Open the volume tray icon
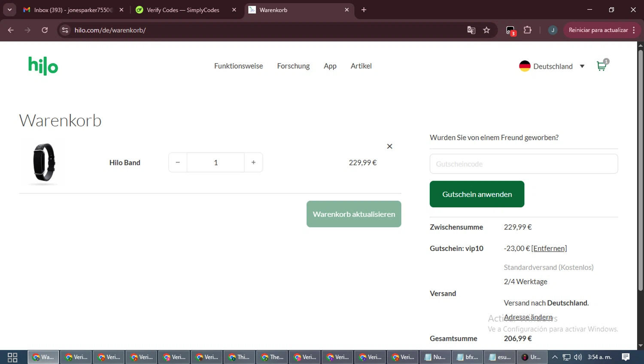Image resolution: width=644 pixels, height=364 pixels. pyautogui.click(x=578, y=357)
